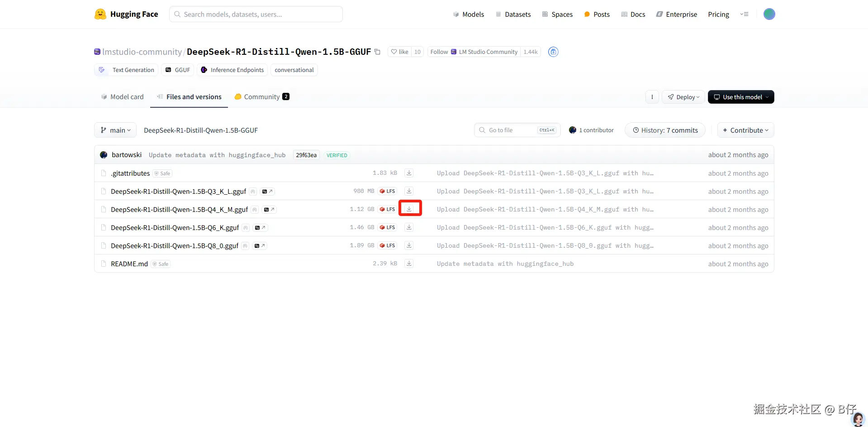
Task: Open DeepSeek-R1-Distill-Qwen-1.5B-Q3_K_L.gguf file
Action: (179, 191)
